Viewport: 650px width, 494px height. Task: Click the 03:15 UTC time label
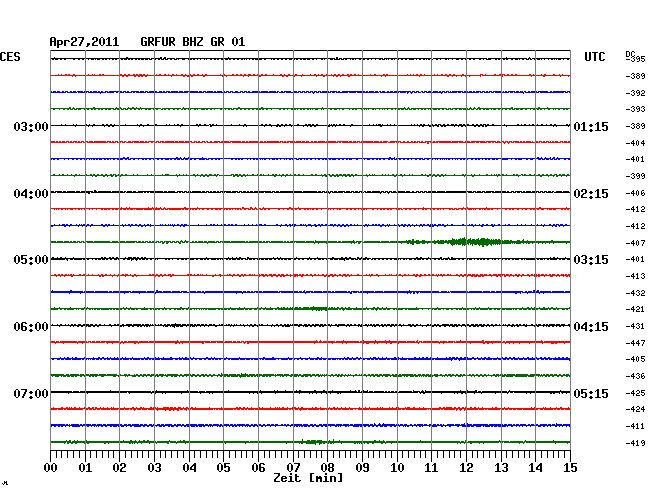click(591, 260)
